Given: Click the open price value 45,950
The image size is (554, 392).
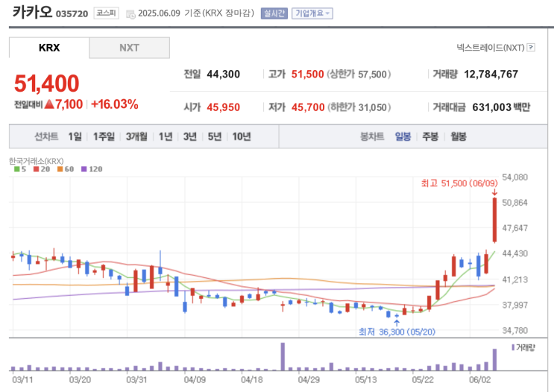Looking at the screenshot, I should (223, 107).
